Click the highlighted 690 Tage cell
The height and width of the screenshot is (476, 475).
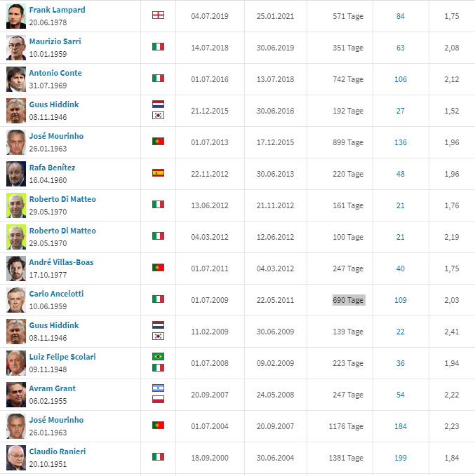[349, 300]
